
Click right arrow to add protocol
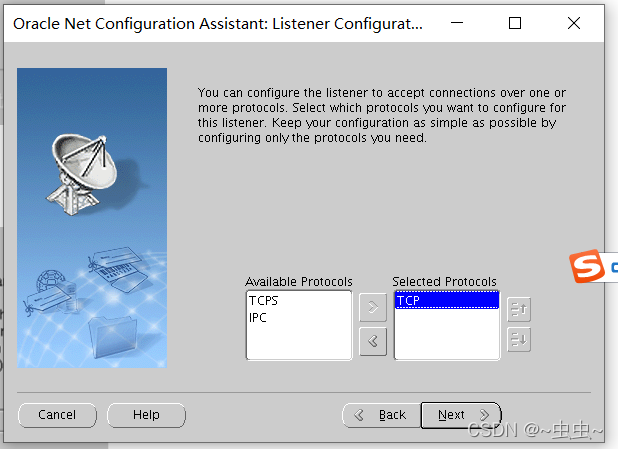(x=372, y=307)
